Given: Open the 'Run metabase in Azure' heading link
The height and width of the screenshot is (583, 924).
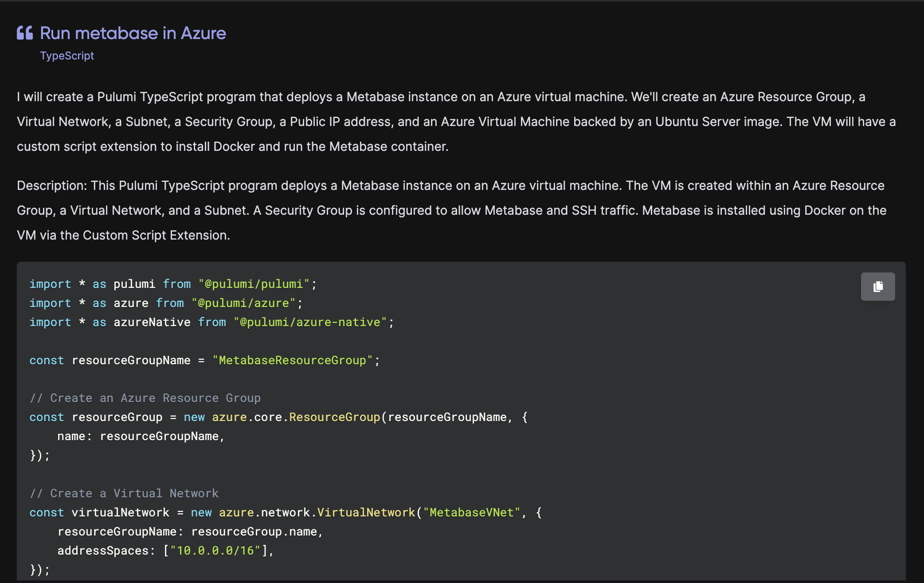Looking at the screenshot, I should tap(133, 33).
